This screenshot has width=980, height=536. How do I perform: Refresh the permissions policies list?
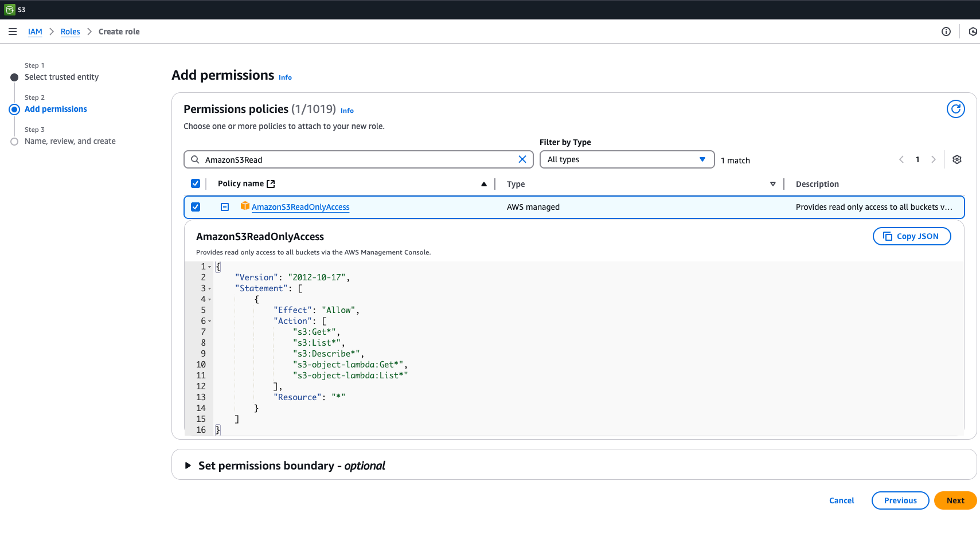pos(956,109)
